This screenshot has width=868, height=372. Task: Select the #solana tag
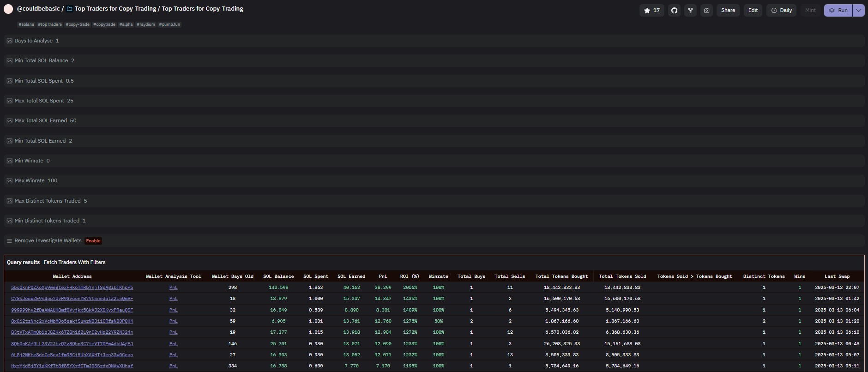[26, 24]
